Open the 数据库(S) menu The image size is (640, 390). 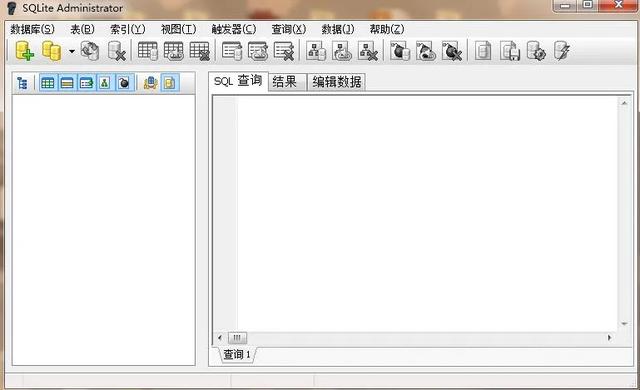click(32, 29)
